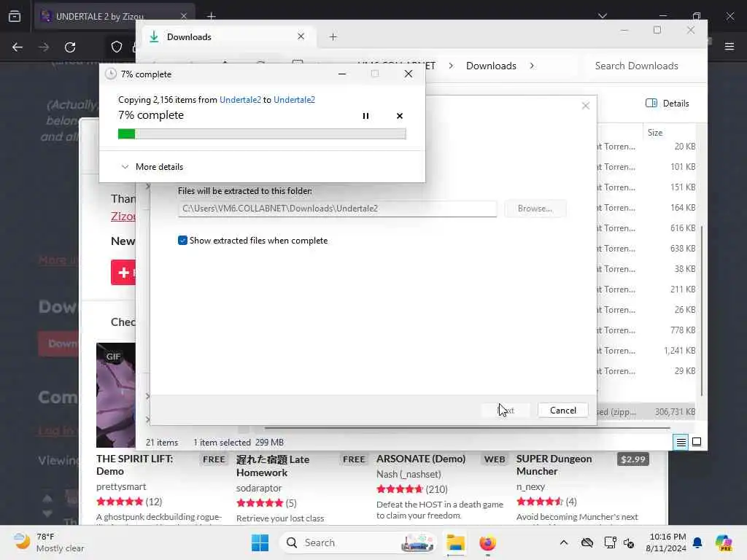Close the Downloads tab
The width and height of the screenshot is (747, 560).
click(x=301, y=36)
